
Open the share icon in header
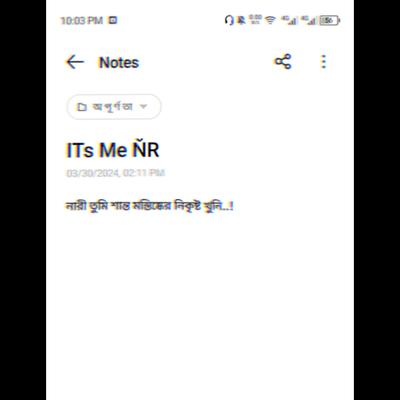coord(283,62)
